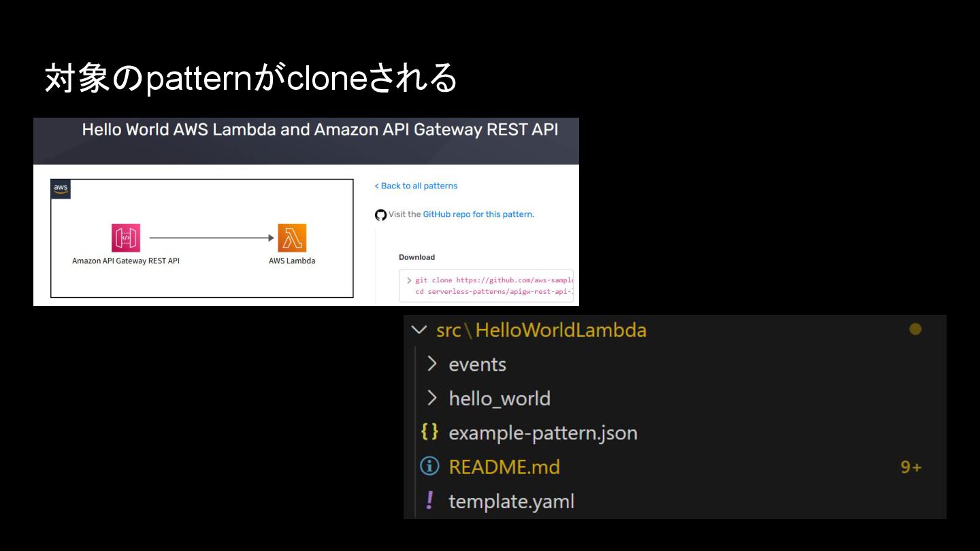980x551 pixels.
Task: Open 'GitHub repo for this pattern' link
Action: (478, 214)
